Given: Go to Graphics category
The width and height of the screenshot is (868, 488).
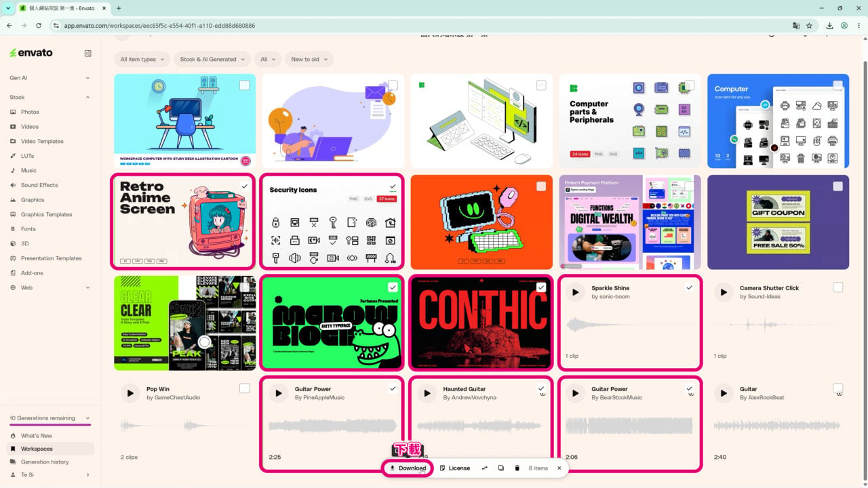Looking at the screenshot, I should pyautogui.click(x=33, y=200).
